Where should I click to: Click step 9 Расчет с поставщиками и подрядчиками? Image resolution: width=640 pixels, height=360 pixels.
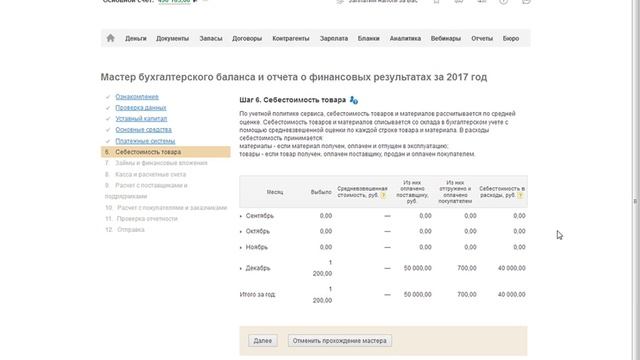(146, 191)
